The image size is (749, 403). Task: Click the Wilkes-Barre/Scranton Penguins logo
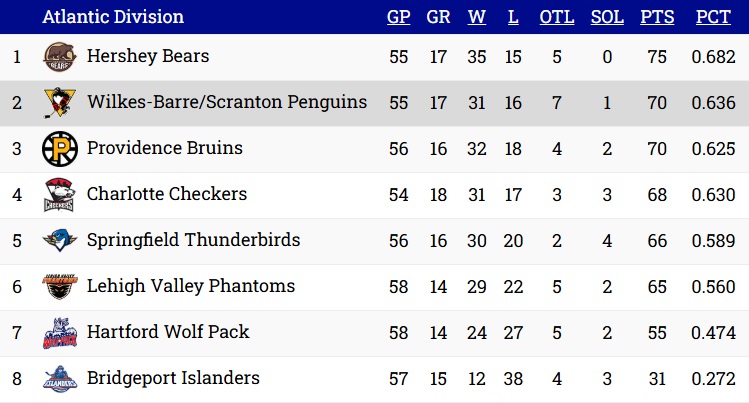click(60, 103)
